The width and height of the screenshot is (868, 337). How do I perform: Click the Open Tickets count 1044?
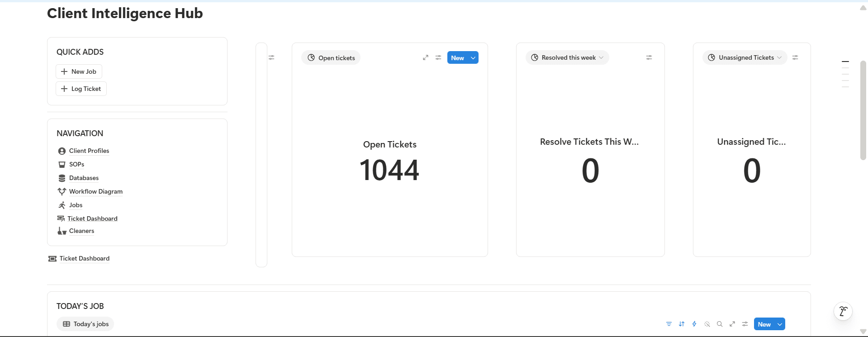(x=389, y=171)
